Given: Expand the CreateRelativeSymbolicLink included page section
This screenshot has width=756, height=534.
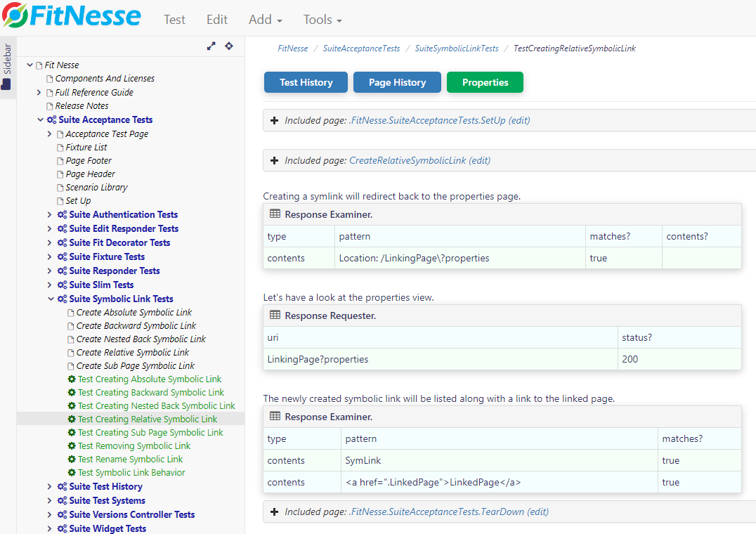Looking at the screenshot, I should (x=274, y=160).
